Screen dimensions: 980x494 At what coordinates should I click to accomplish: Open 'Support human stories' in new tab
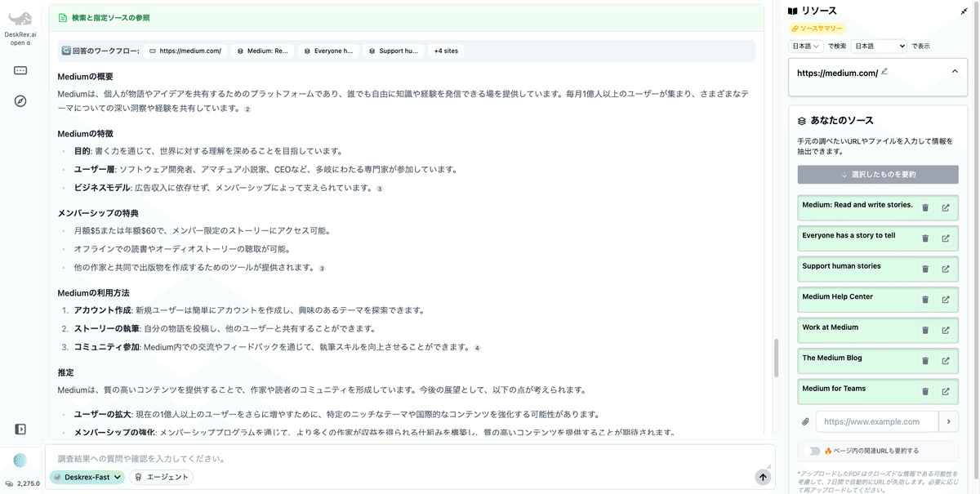(x=946, y=269)
